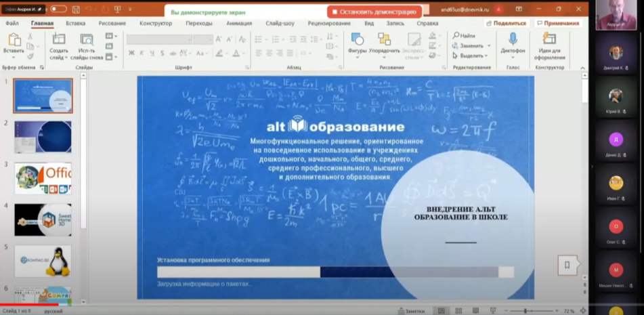Toggle the AutoSave switch
Viewport: 644px width, 315px height.
59,9
